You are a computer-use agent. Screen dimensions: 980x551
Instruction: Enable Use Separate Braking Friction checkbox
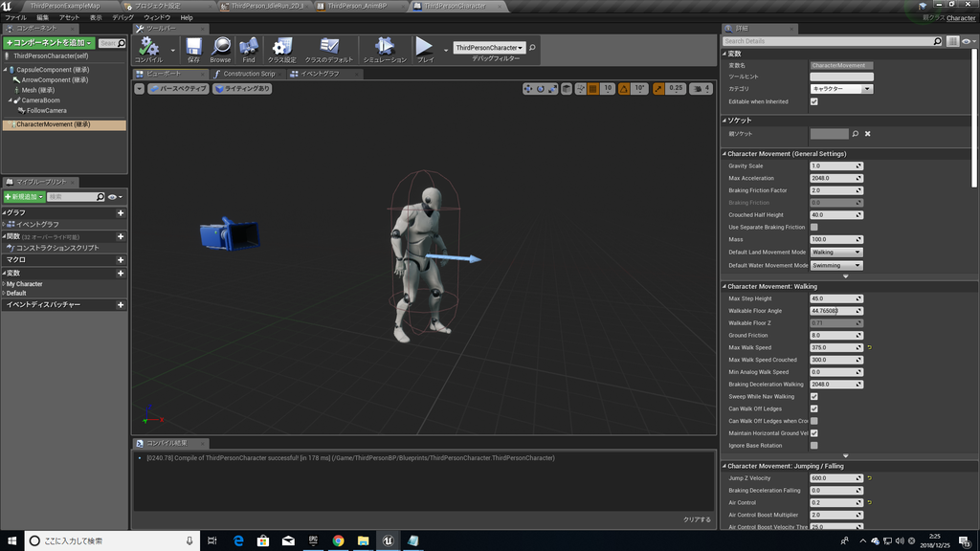tap(814, 227)
